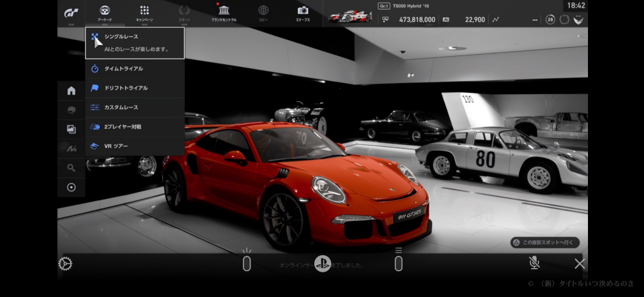The height and width of the screenshot is (297, 644).
Task: Open the スポーツ (Sport) mode tab
Action: coord(184,14)
